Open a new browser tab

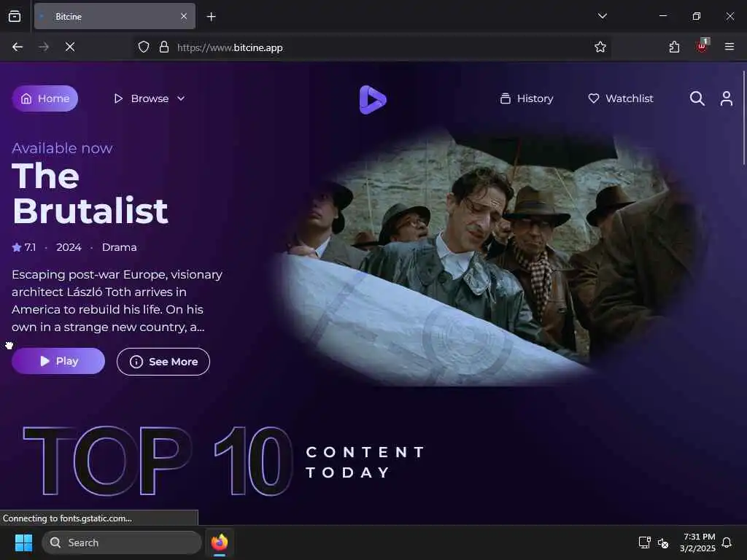pos(211,17)
